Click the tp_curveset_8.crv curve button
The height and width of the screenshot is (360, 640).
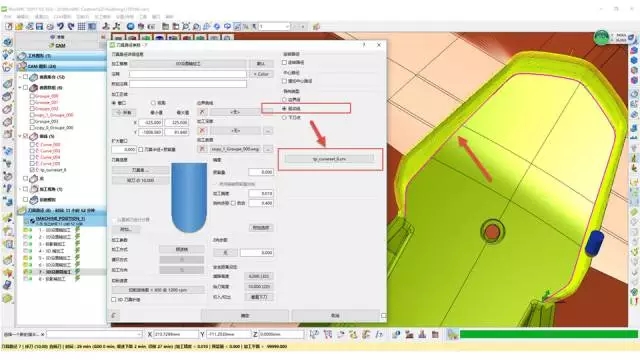coord(329,159)
